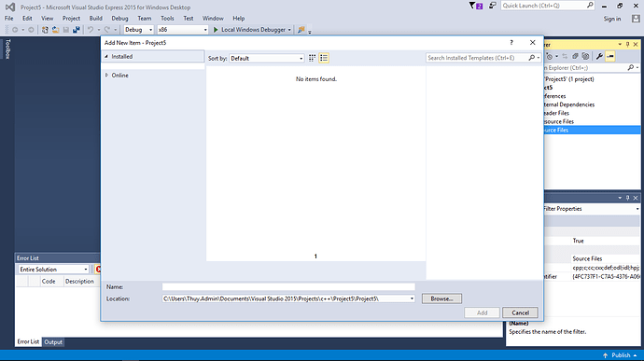
Task: Click Collapse All icon in Solution Explorer
Action: tap(576, 56)
